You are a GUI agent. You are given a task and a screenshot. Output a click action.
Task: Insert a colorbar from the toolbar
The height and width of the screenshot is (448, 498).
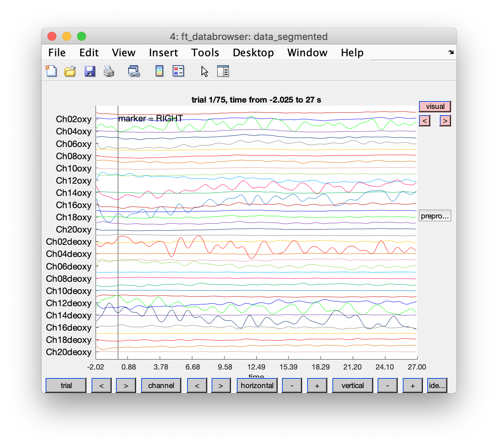(159, 71)
